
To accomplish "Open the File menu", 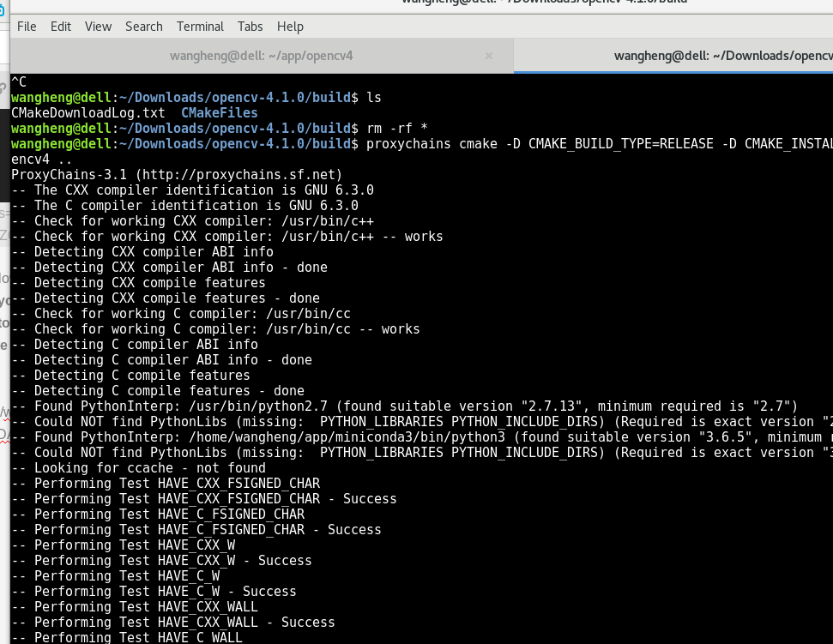I will [x=27, y=26].
